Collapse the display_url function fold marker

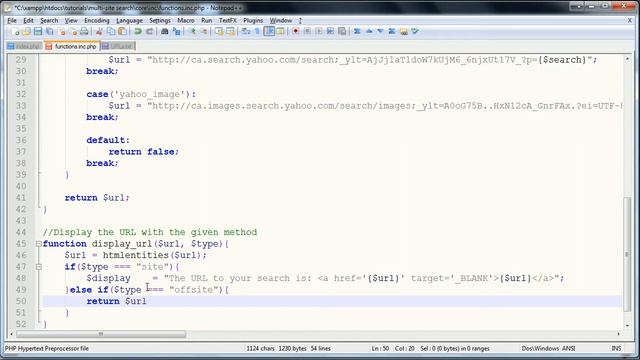pos(38,244)
